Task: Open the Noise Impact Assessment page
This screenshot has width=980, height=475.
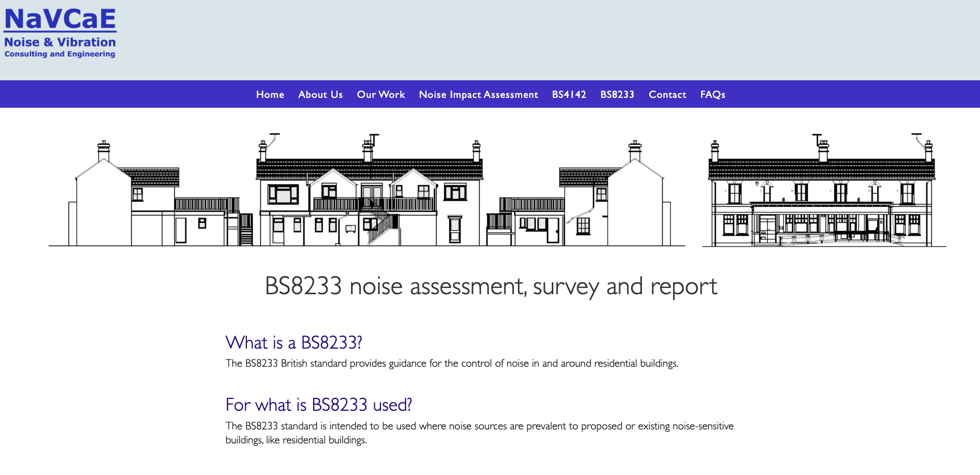Action: point(478,94)
